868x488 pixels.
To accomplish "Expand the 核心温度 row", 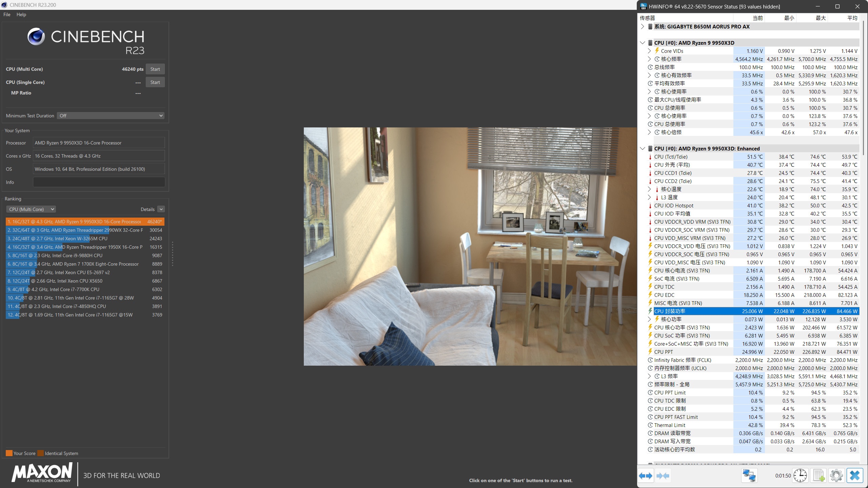I will (x=649, y=189).
